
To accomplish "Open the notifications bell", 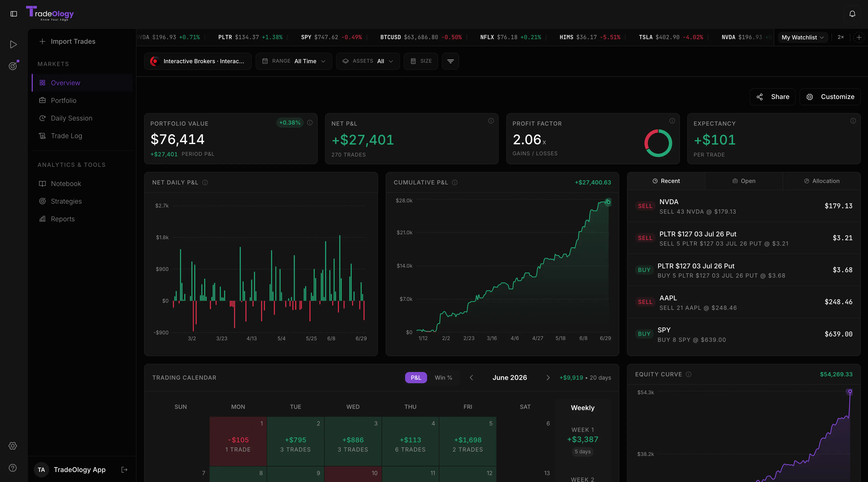I will tap(852, 14).
